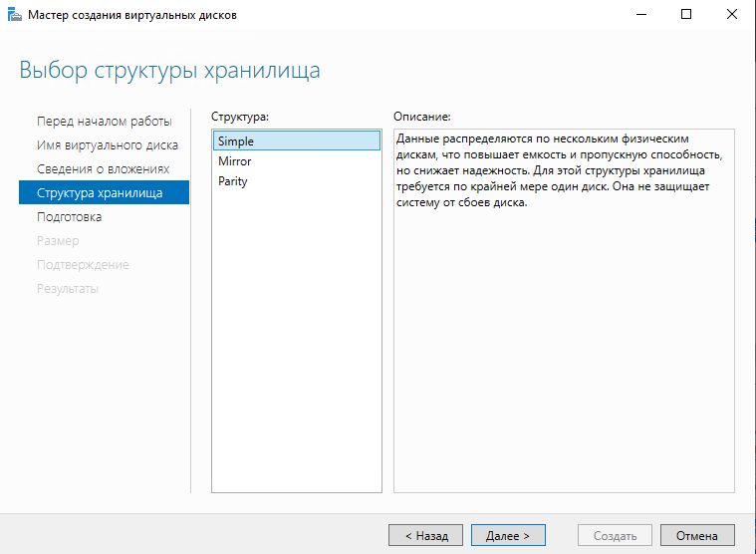Open the 'Сведения о вложениях' step
756x554 pixels.
click(x=105, y=168)
